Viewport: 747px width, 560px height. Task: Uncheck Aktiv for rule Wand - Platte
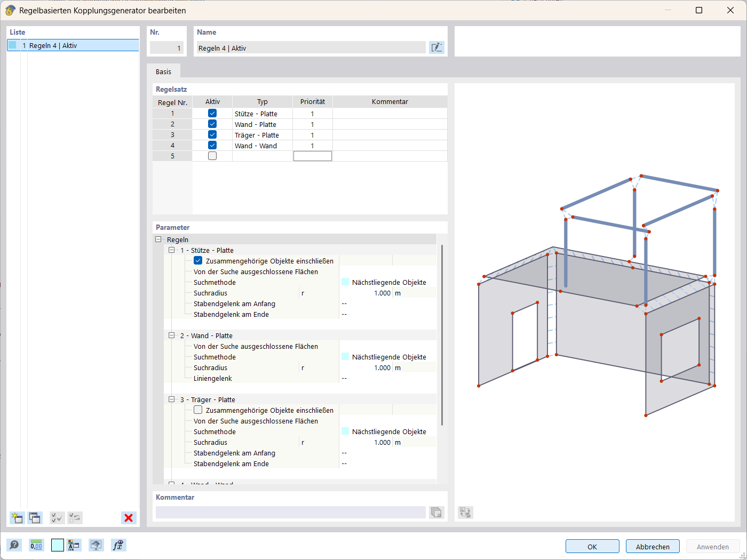coord(212,124)
